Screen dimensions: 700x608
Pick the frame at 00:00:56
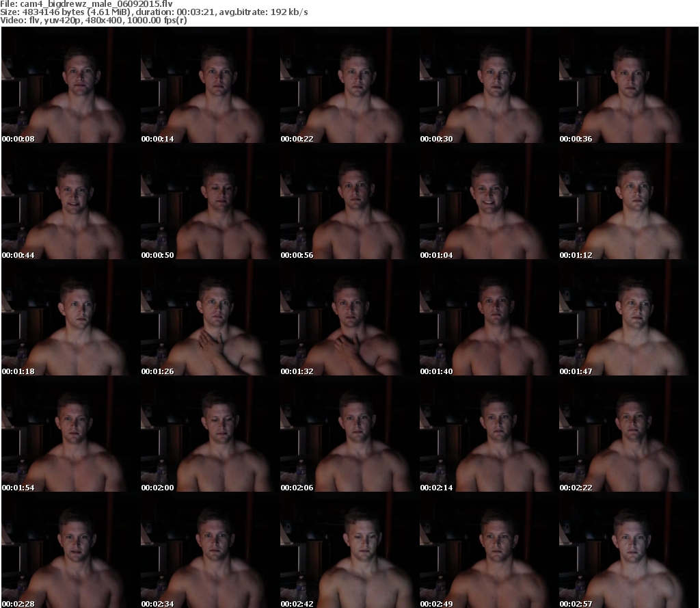(x=349, y=202)
